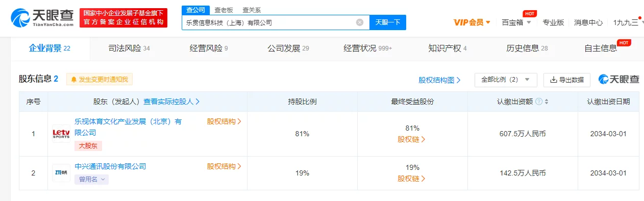Click the 天眼一下 search button
644x201 pixels.
(388, 22)
